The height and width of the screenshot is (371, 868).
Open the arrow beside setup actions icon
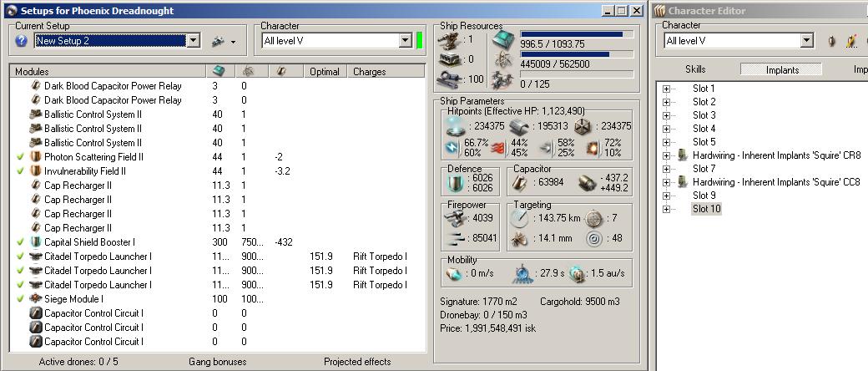pyautogui.click(x=233, y=42)
